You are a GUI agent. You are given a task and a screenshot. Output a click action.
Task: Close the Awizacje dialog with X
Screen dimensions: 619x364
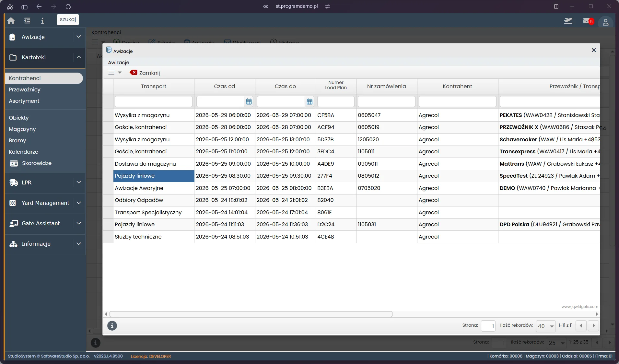click(x=594, y=50)
